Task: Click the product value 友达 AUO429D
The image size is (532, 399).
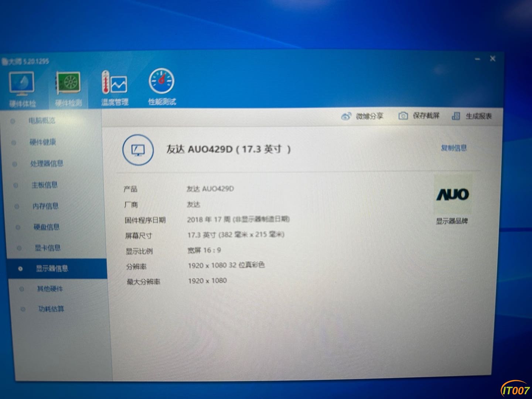Action: click(210, 189)
